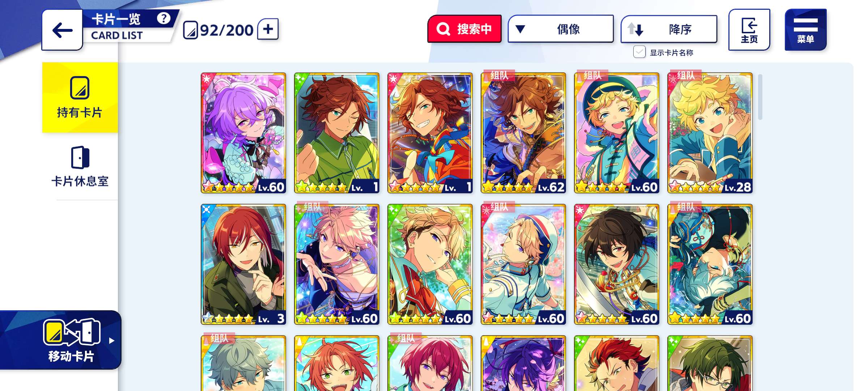Open the question mark help icon
Viewport: 868px width, 391px height.
(163, 18)
